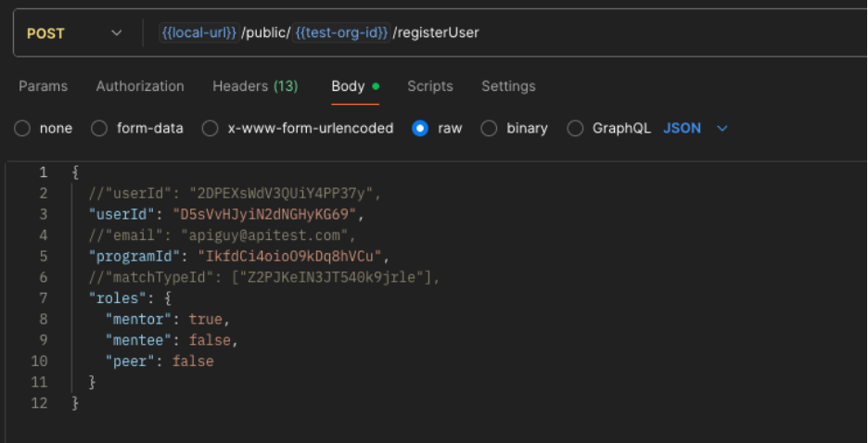Open the Authorization tab
The width and height of the screenshot is (868, 443).
click(x=140, y=86)
